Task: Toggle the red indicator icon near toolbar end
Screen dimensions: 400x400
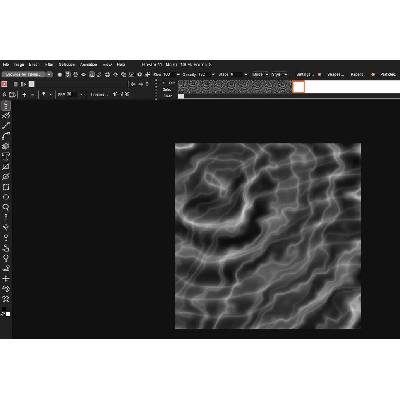Action: (373, 75)
